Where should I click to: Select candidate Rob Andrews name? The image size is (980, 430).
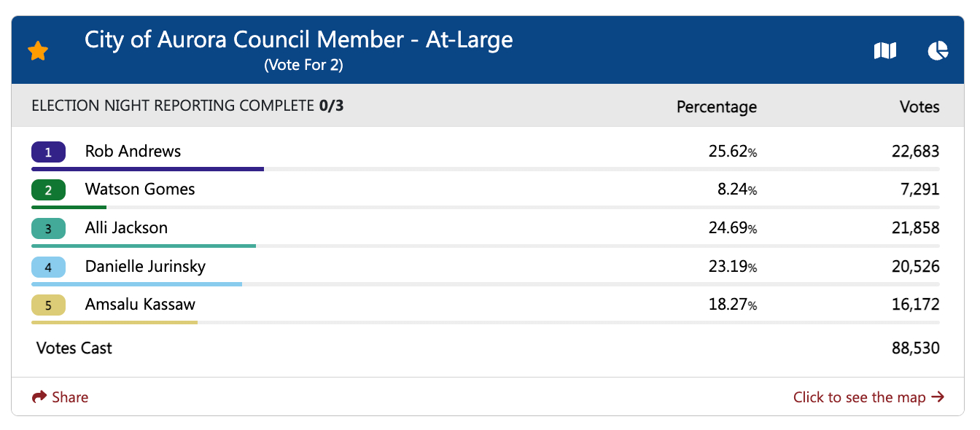(133, 152)
